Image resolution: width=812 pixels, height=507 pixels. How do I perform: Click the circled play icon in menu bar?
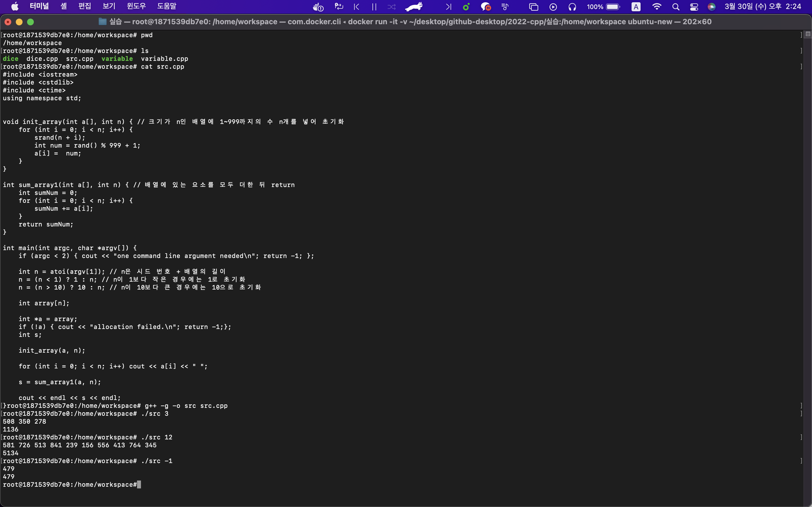click(x=553, y=7)
